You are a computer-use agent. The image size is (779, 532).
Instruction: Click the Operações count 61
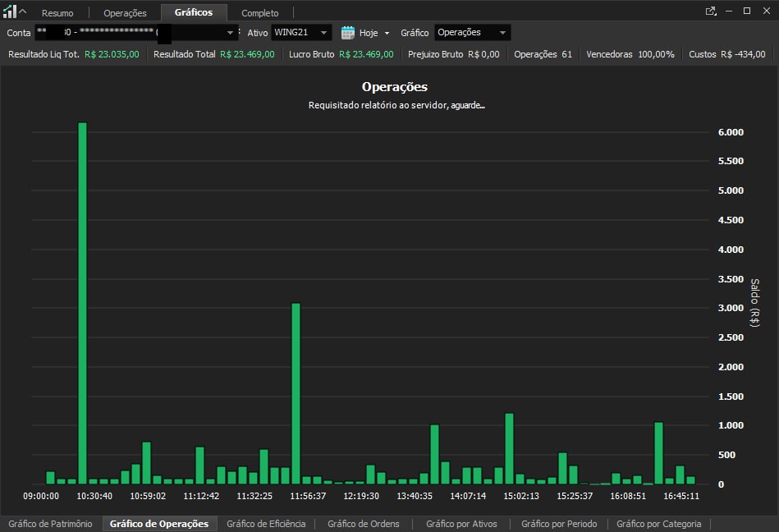(x=567, y=54)
